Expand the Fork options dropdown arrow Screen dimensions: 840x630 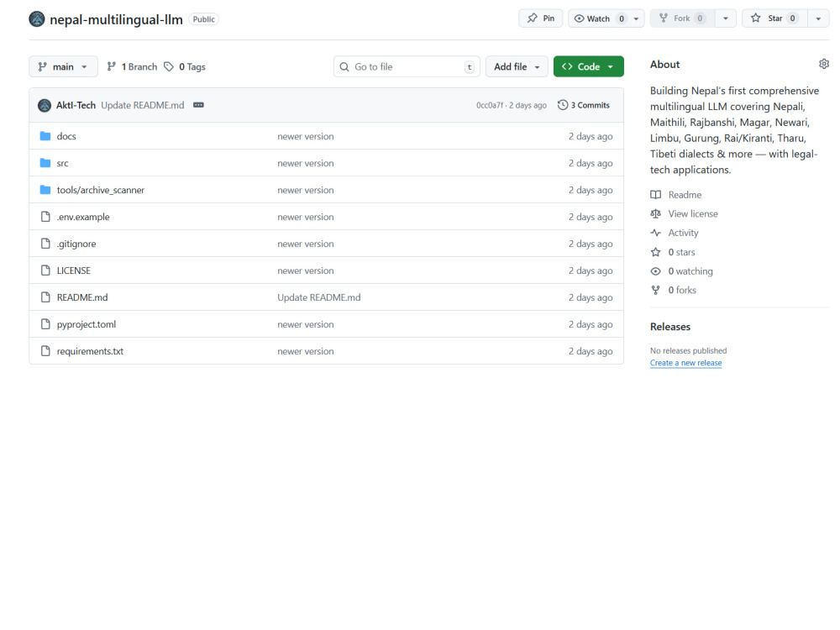pyautogui.click(x=726, y=18)
